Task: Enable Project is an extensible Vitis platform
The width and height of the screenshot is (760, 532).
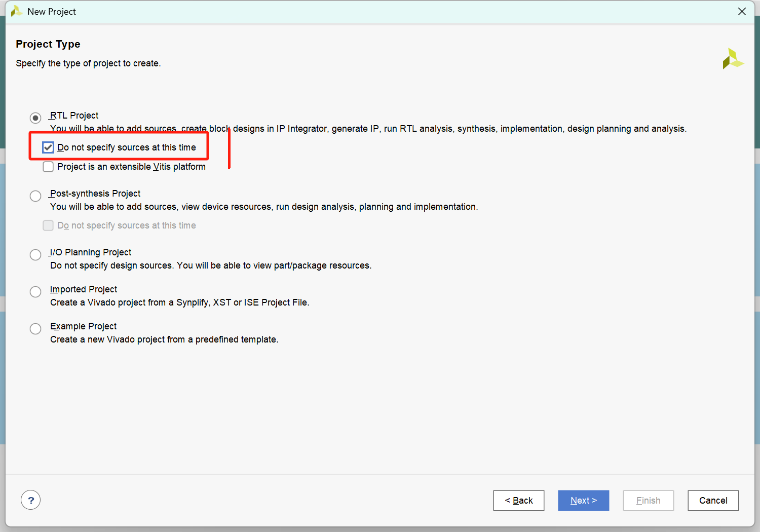Action: click(48, 167)
